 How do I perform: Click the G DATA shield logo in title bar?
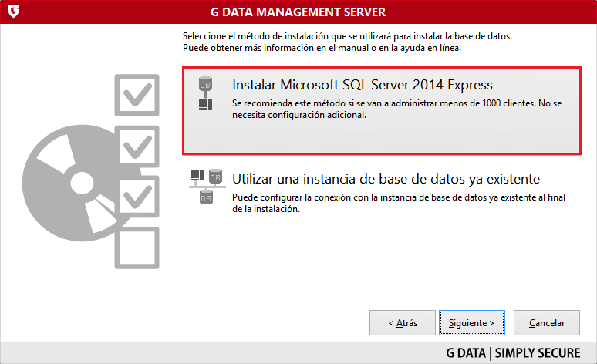click(x=12, y=12)
